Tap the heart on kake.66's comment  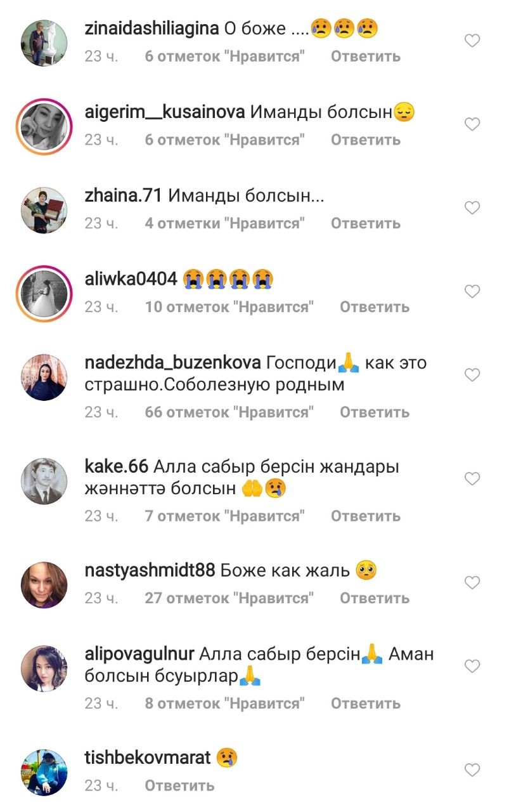click(472, 479)
